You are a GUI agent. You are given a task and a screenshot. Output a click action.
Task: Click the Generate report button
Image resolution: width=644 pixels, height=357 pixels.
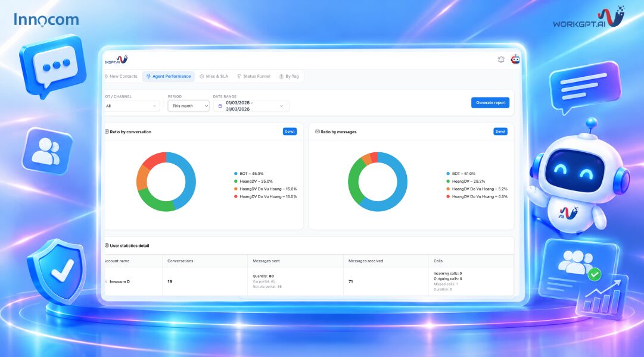pos(490,102)
